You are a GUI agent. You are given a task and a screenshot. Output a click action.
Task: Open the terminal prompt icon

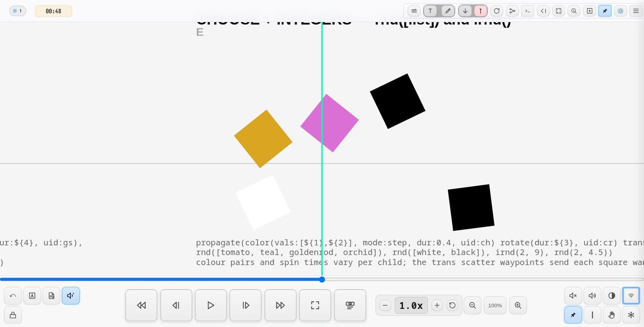pos(528,11)
